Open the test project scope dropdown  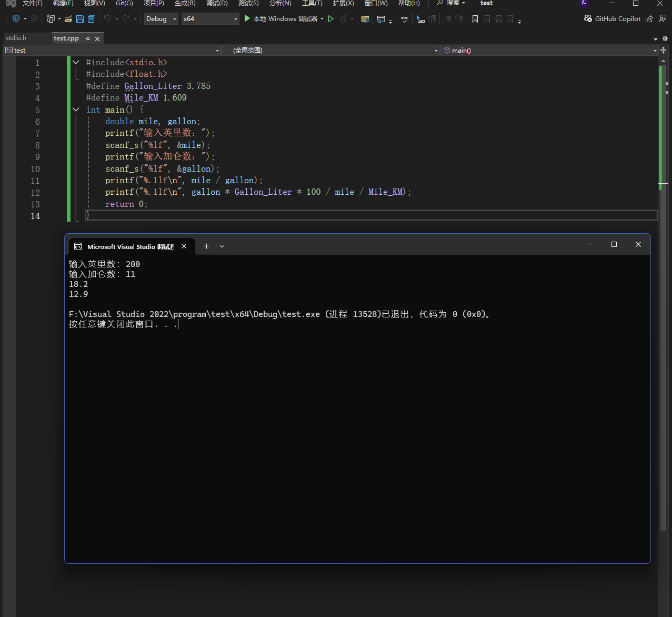[113, 51]
